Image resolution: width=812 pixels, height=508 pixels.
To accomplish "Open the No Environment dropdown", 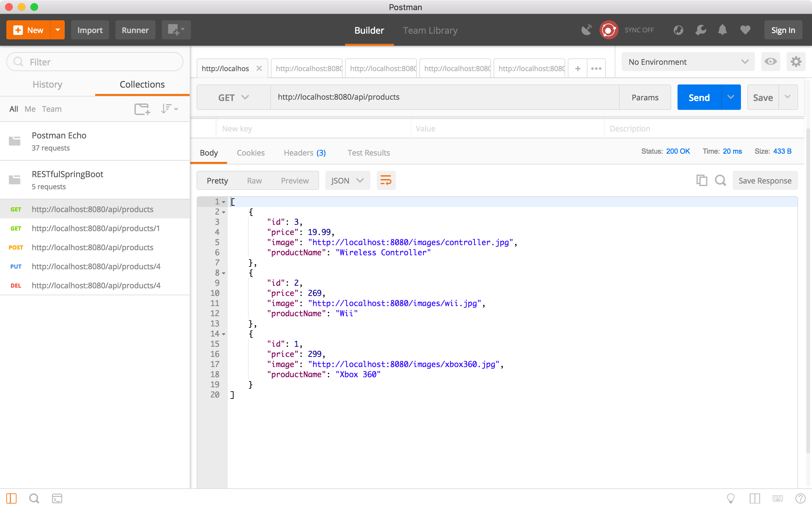I will (x=688, y=62).
